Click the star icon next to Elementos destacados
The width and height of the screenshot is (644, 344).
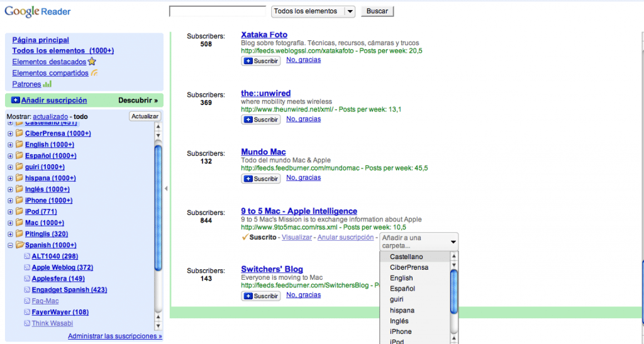pos(92,62)
